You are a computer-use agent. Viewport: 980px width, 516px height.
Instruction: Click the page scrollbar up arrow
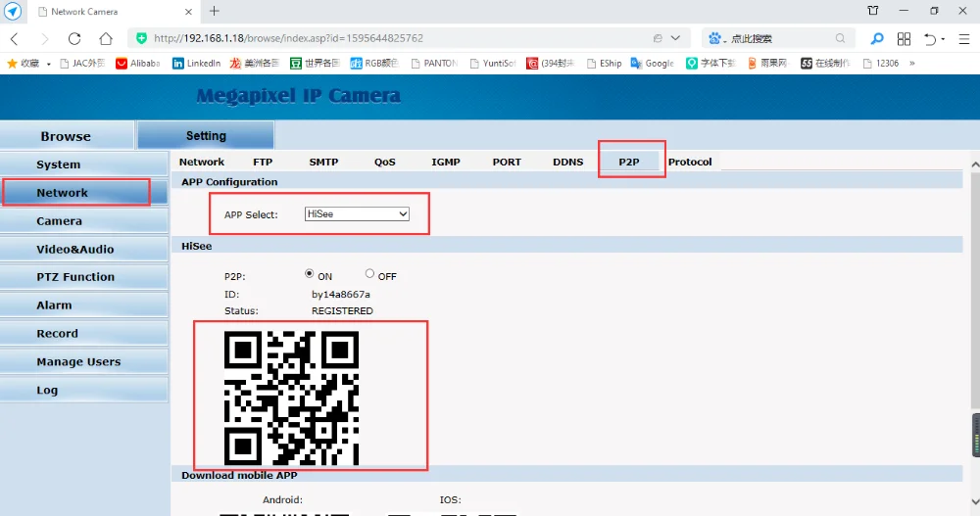coord(975,164)
